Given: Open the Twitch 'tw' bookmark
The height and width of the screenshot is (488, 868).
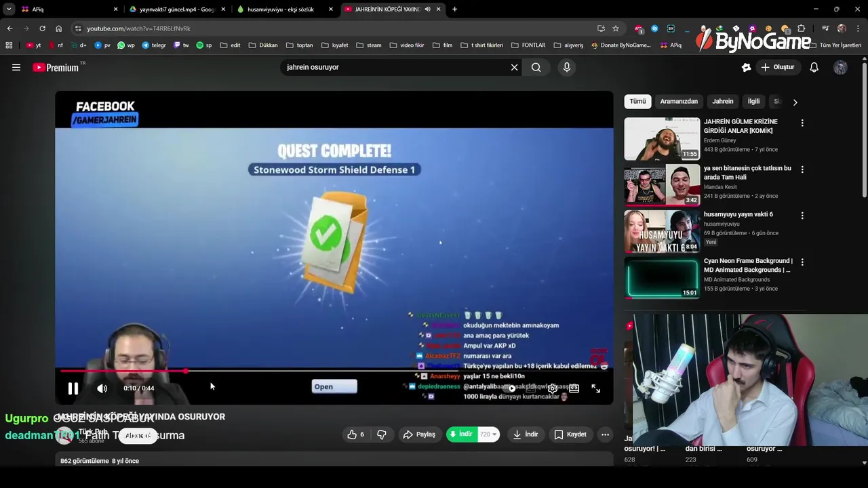Looking at the screenshot, I should (x=182, y=45).
